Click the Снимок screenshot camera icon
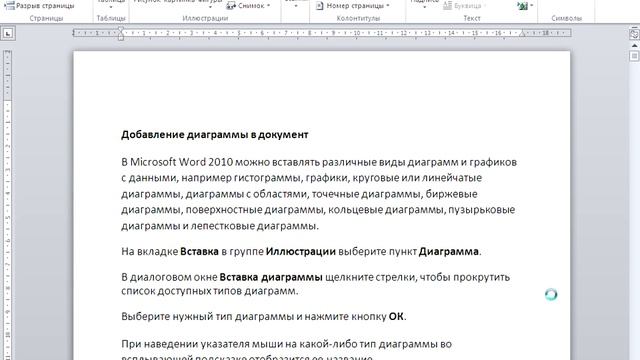 tap(231, 6)
